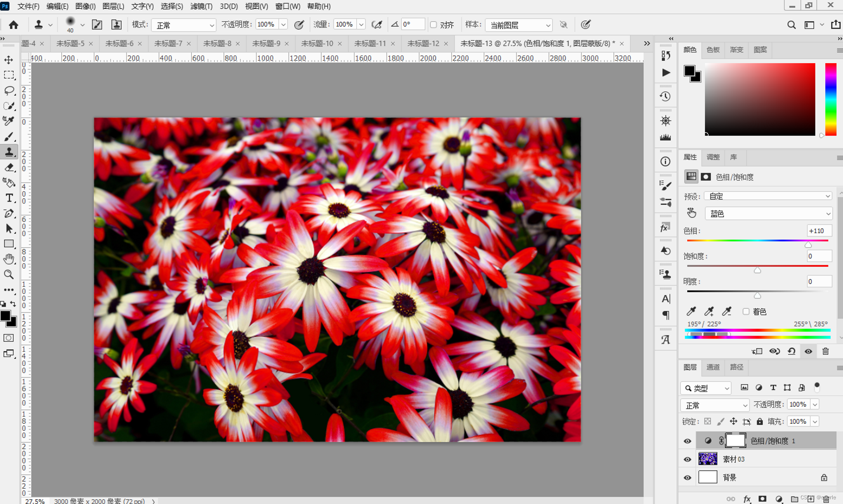Reset adjustment to defaults icon
Viewport: 843px width, 504px height.
(x=792, y=351)
